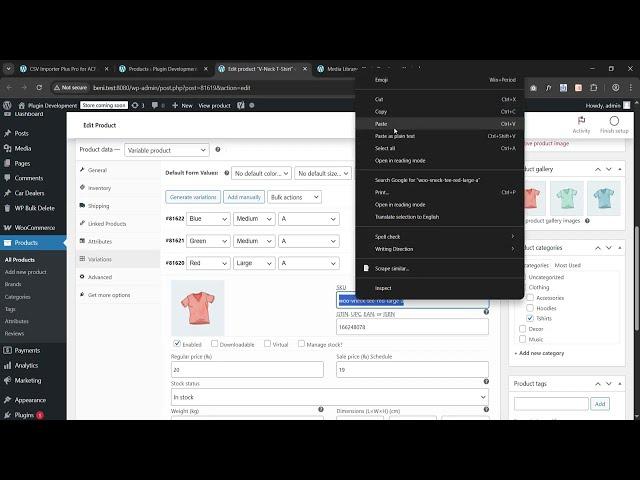Click help icon beside Default Form Values
640x480 pixels.
point(227,173)
